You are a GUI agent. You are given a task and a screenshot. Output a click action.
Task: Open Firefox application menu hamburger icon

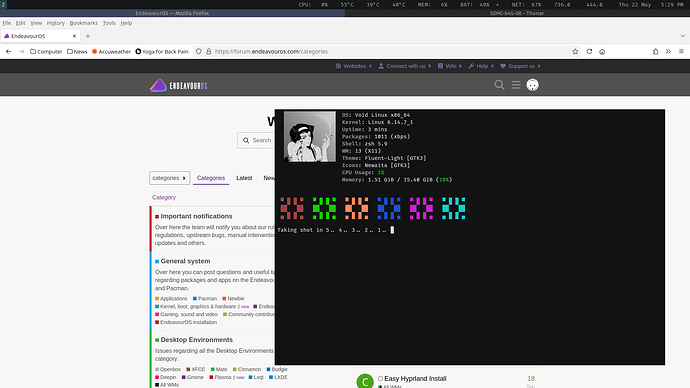click(x=681, y=51)
